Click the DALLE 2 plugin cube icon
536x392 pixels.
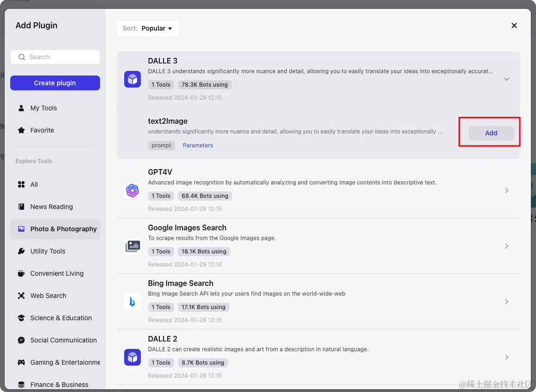pos(132,357)
